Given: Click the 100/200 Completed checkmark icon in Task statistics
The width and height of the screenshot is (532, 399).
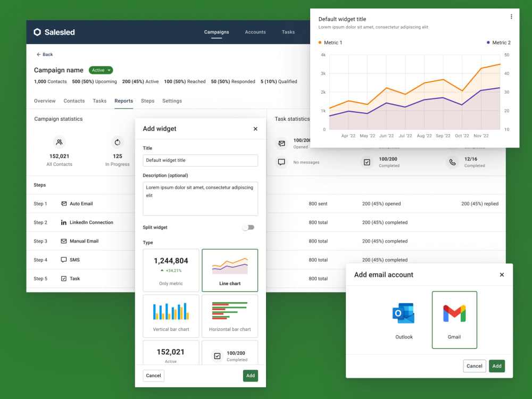Looking at the screenshot, I should pos(367,162).
